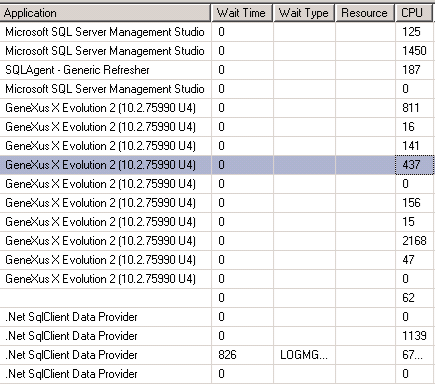Select GeneXus row with CPU 811

217,108
